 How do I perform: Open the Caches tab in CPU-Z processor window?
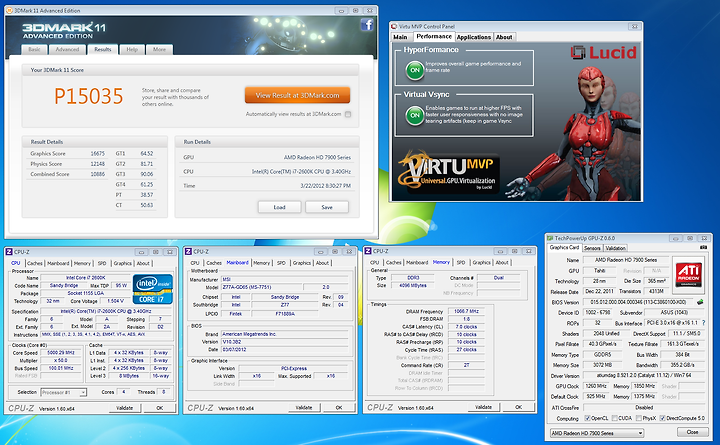[34, 263]
